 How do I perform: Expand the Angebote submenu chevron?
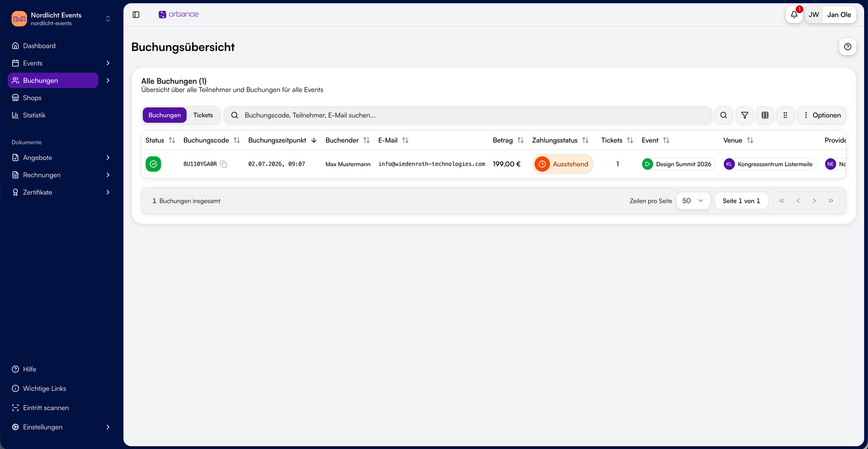point(108,158)
